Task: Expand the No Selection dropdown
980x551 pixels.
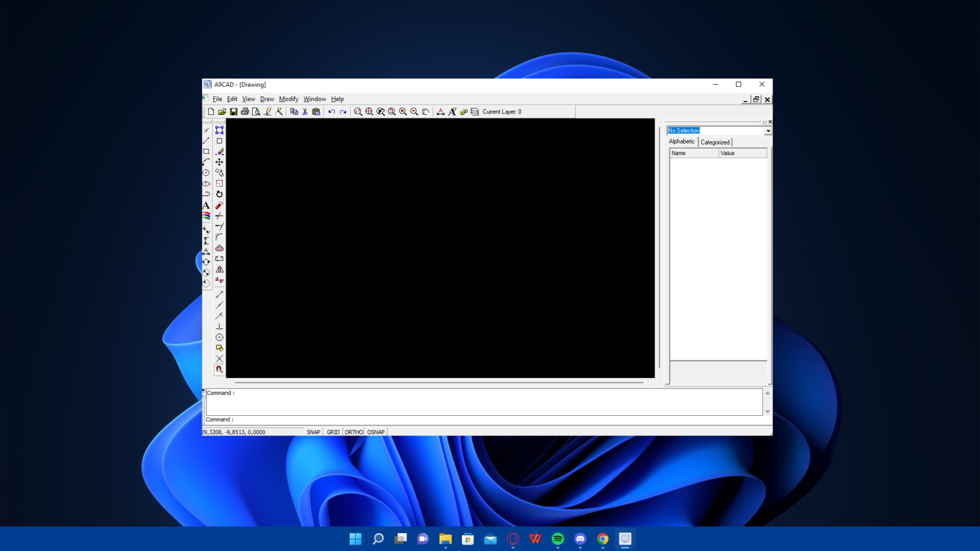Action: pyautogui.click(x=768, y=131)
